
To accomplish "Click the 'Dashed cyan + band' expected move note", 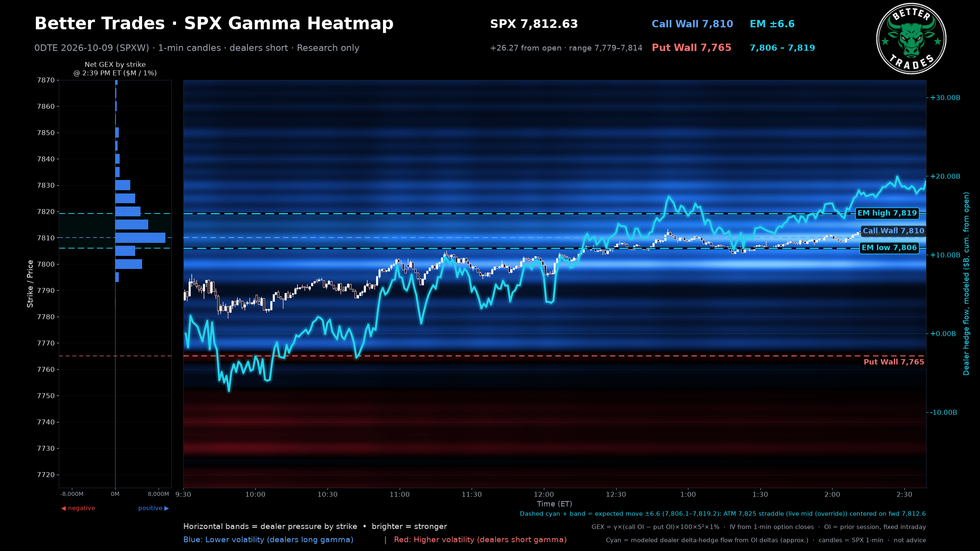I will point(723,514).
